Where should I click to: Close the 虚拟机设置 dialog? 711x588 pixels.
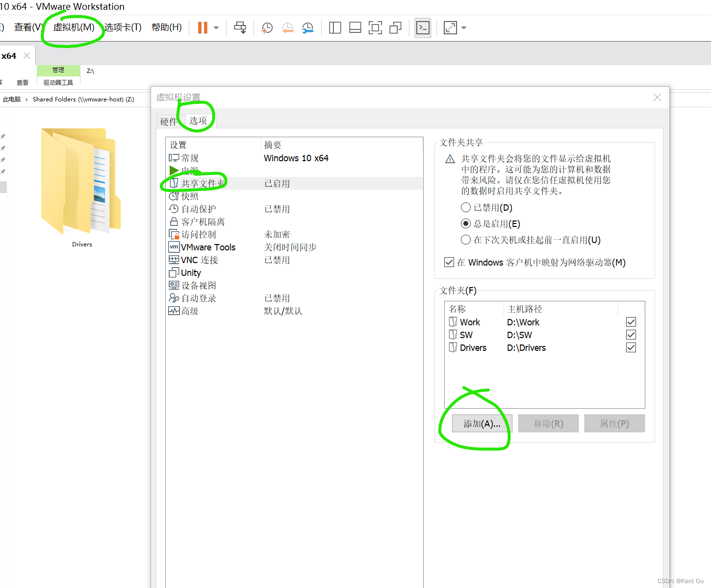pyautogui.click(x=657, y=98)
